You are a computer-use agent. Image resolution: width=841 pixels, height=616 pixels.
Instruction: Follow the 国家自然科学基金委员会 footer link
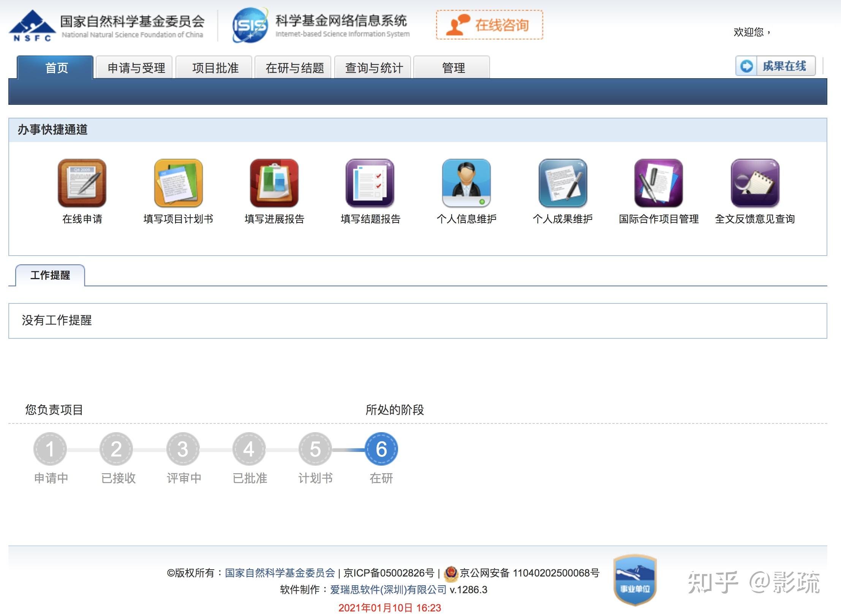click(x=280, y=573)
